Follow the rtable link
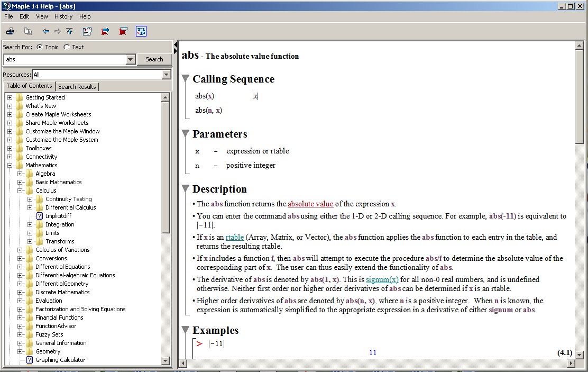 tap(235, 237)
